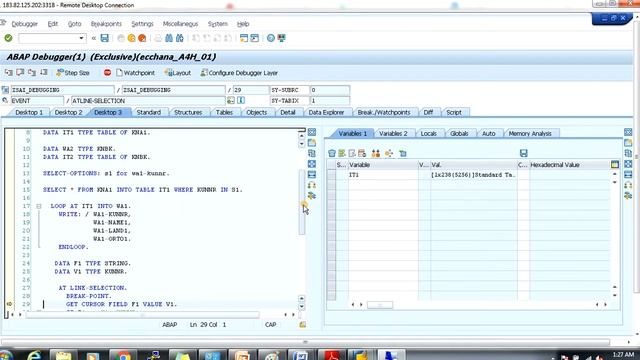Open Internet Explorer from the taskbar
The width and height of the screenshot is (640, 360).
[34, 356]
